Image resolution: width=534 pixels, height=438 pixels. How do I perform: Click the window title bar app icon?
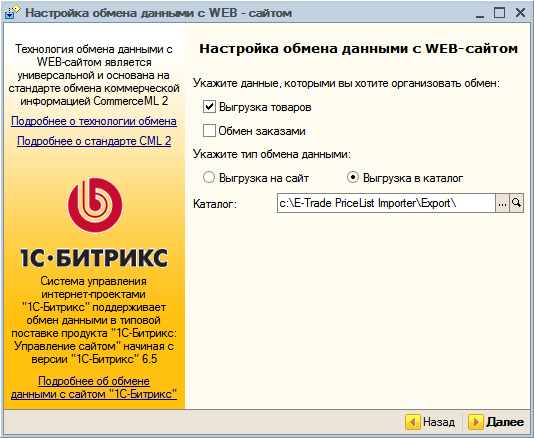[x=13, y=13]
